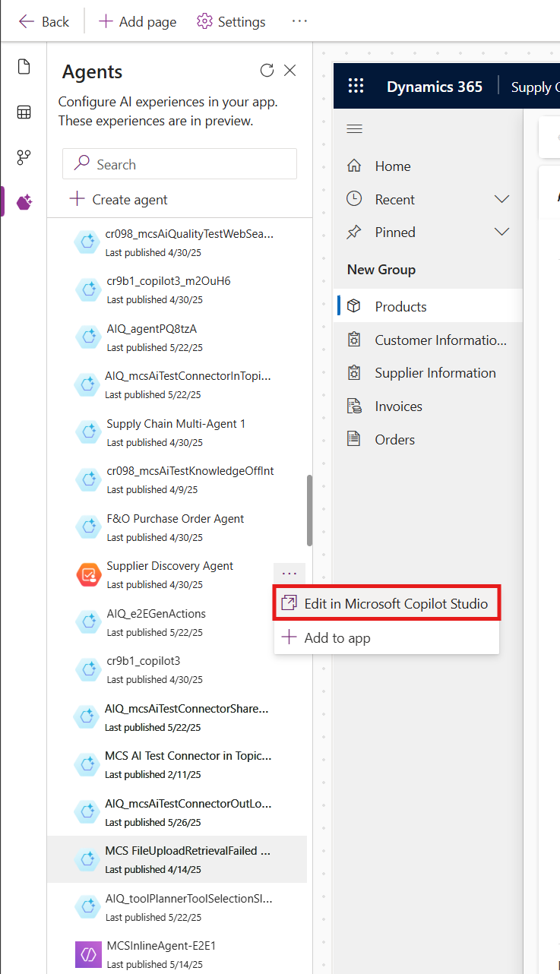Click the MCSInlineAgent-E2E1 purple code icon

(88, 954)
